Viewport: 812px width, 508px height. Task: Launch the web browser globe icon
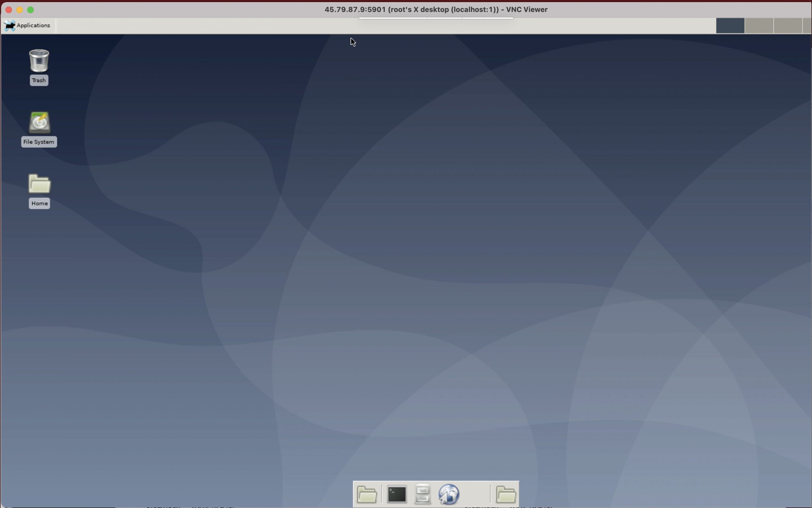[449, 494]
